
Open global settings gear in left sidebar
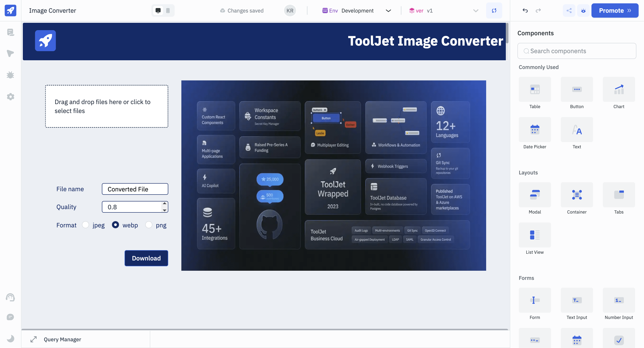point(10,97)
